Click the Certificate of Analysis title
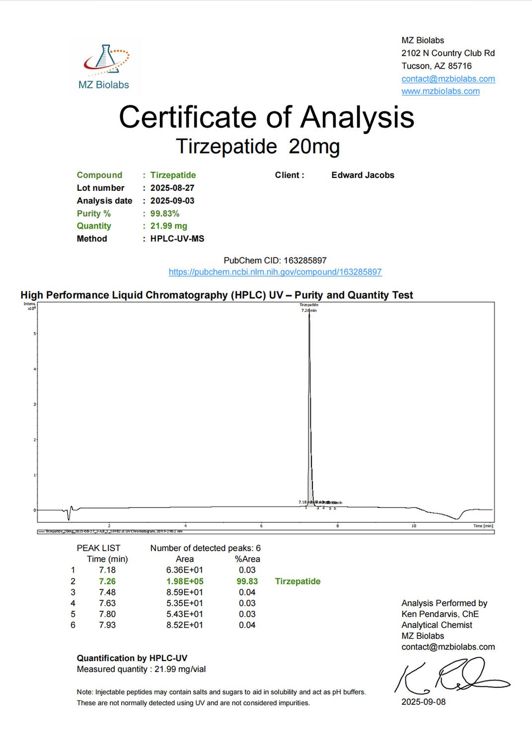This screenshot has height=756, width=532. 266,117
